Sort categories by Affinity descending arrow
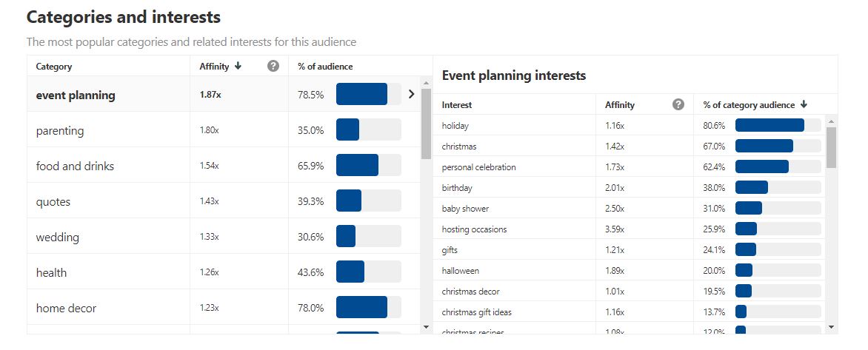868x350 pixels. pos(238,67)
